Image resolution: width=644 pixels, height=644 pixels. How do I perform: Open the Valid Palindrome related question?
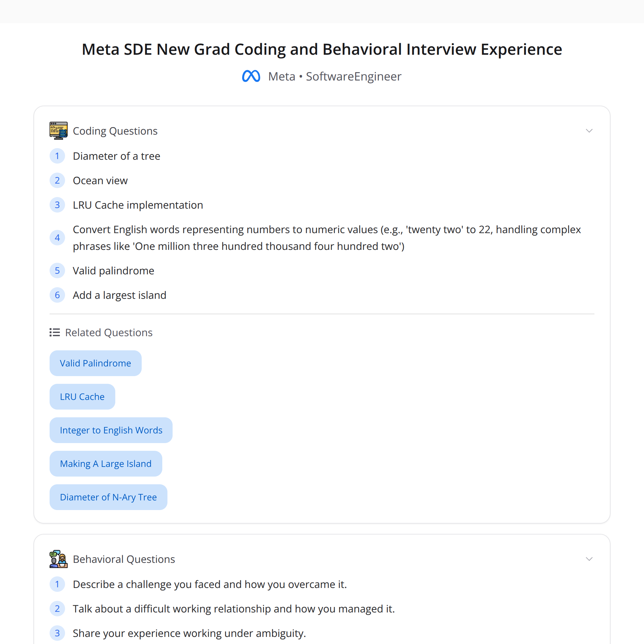(x=95, y=363)
